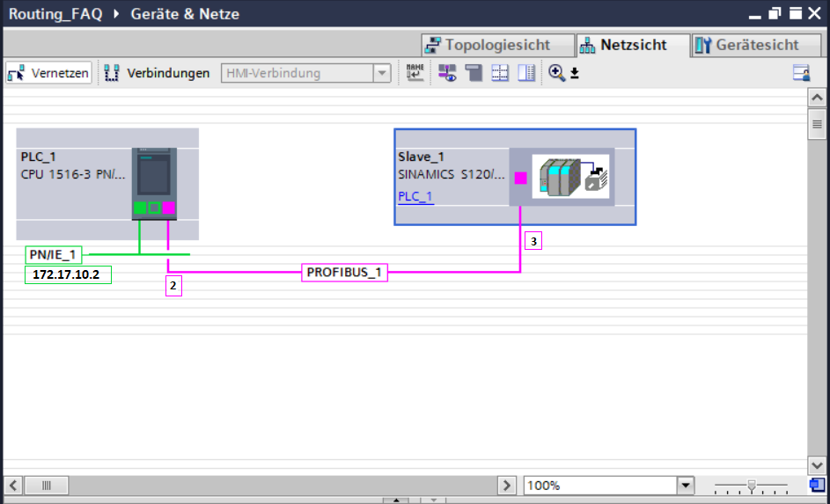Click the page break toolbar icon

click(x=474, y=72)
